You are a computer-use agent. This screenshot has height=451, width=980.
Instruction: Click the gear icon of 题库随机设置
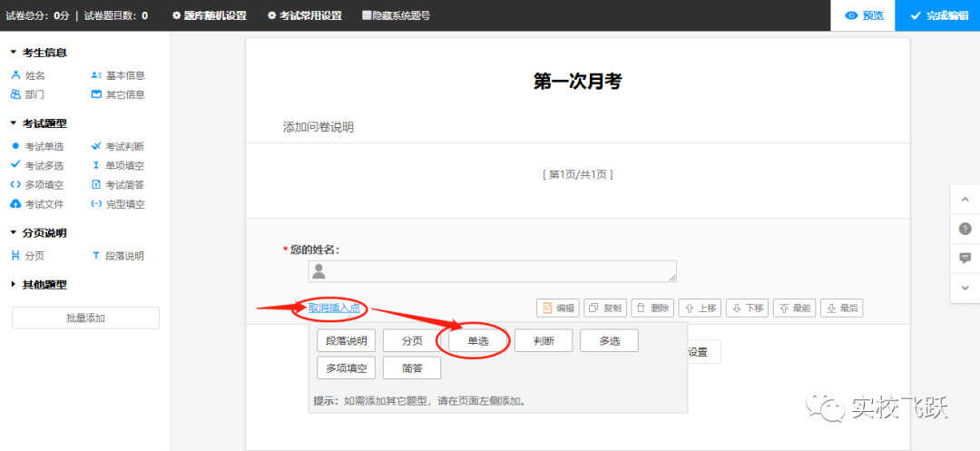[176, 15]
